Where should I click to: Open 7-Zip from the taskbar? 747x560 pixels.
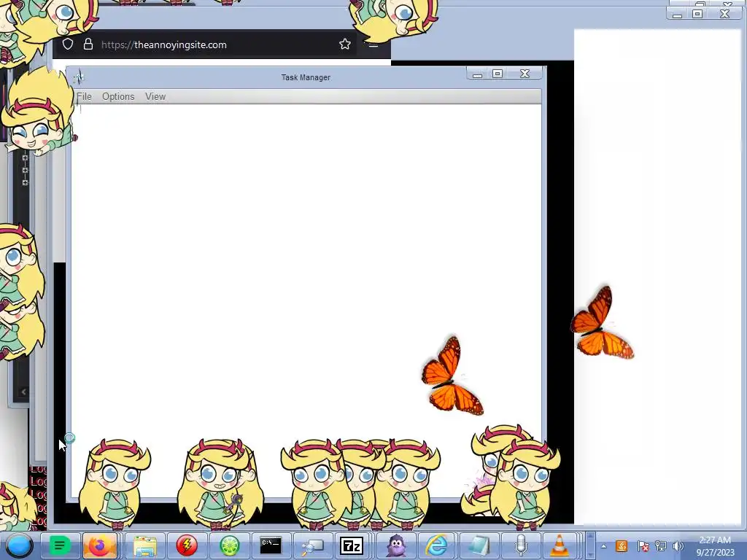click(352, 545)
